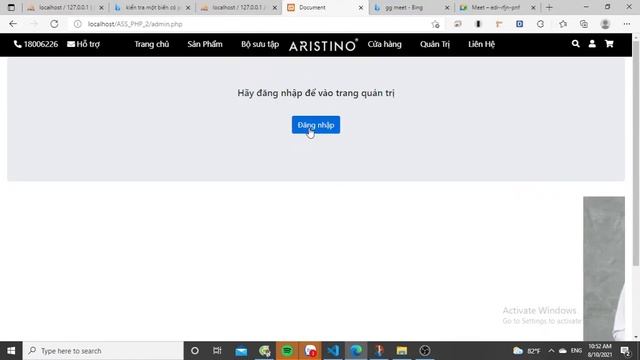Switch to first localhost / 127.0.0.1 tab
Screen dimensions: 640x360
(65, 7)
